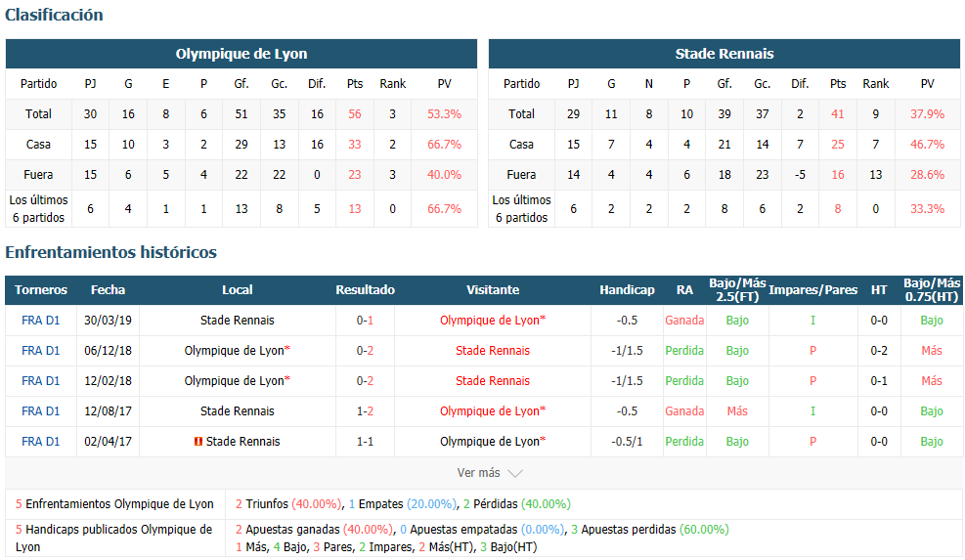Select Lyon total points value 56

pyautogui.click(x=355, y=113)
